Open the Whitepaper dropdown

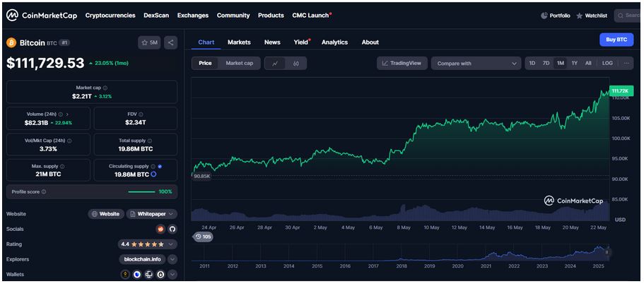152,214
